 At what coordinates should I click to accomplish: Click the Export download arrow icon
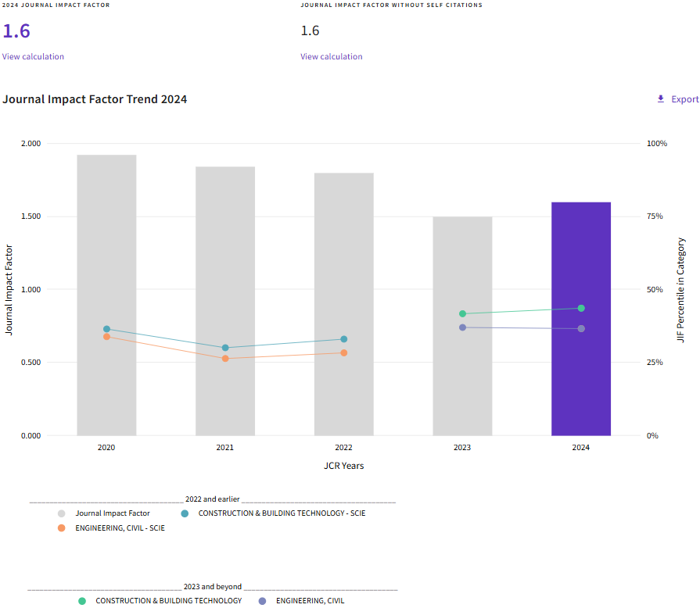(x=661, y=99)
